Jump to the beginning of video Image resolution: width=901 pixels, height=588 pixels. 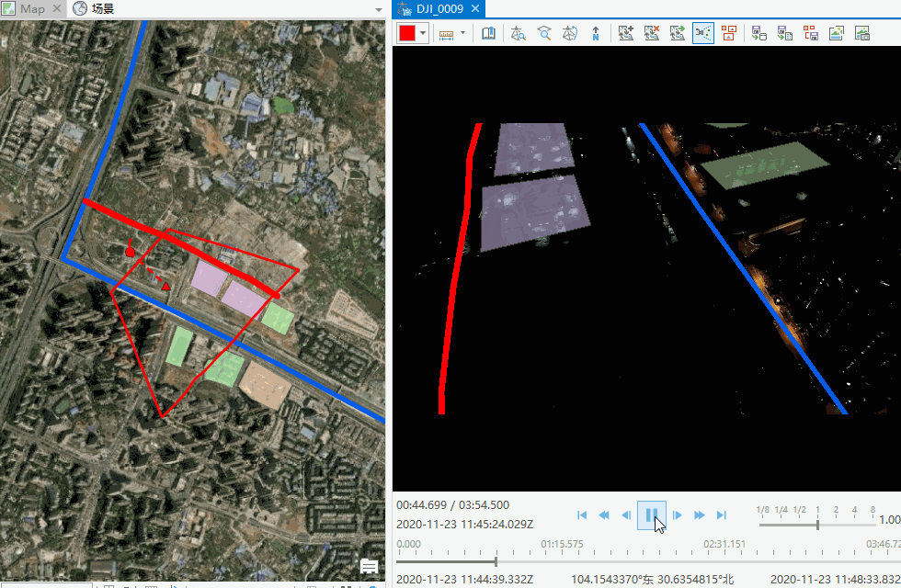pos(581,515)
